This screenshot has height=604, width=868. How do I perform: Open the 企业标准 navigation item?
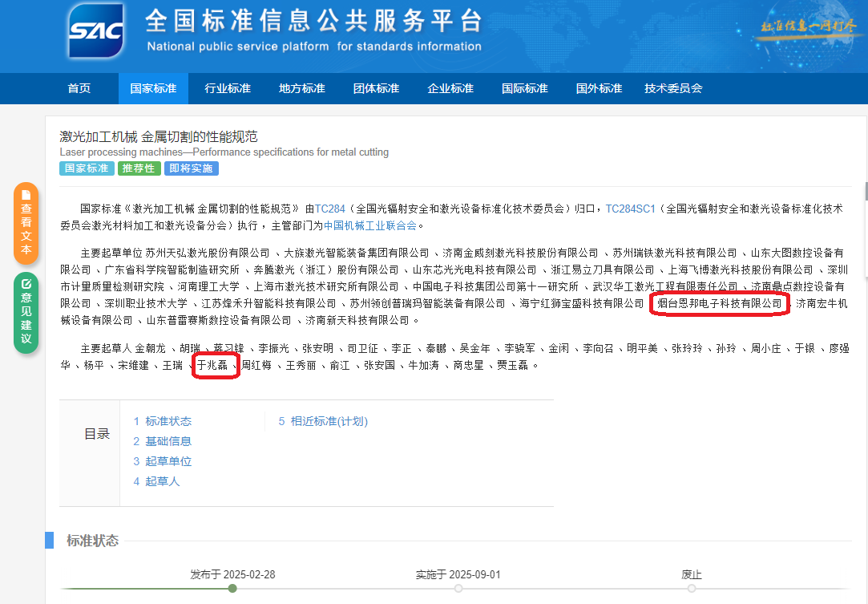[450, 89]
